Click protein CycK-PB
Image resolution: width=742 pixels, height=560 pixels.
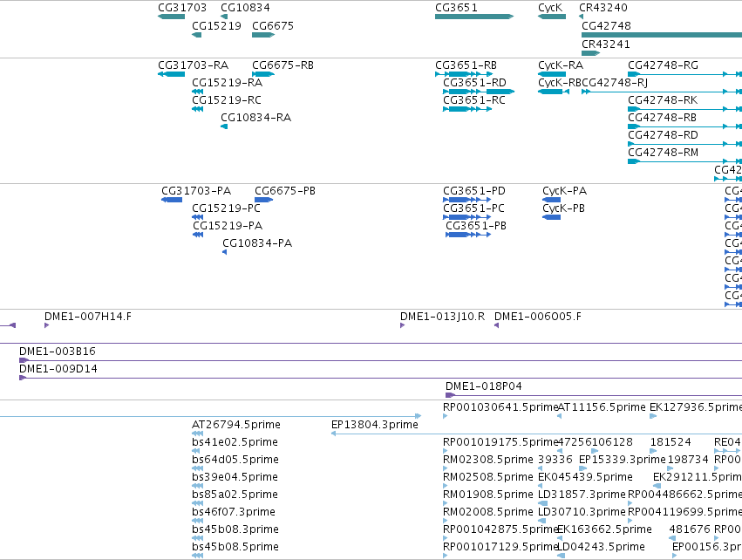click(551, 217)
